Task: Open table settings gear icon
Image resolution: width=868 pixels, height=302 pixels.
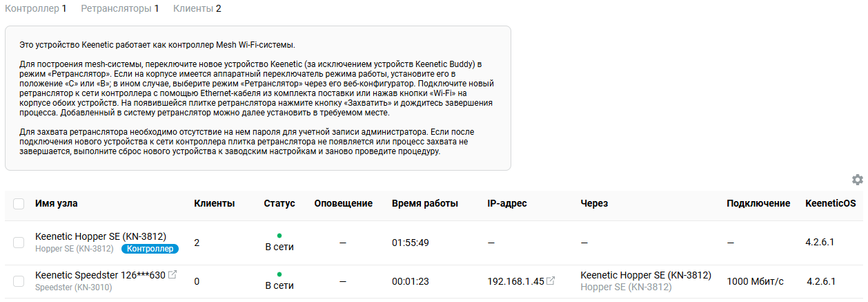Action: (x=857, y=180)
